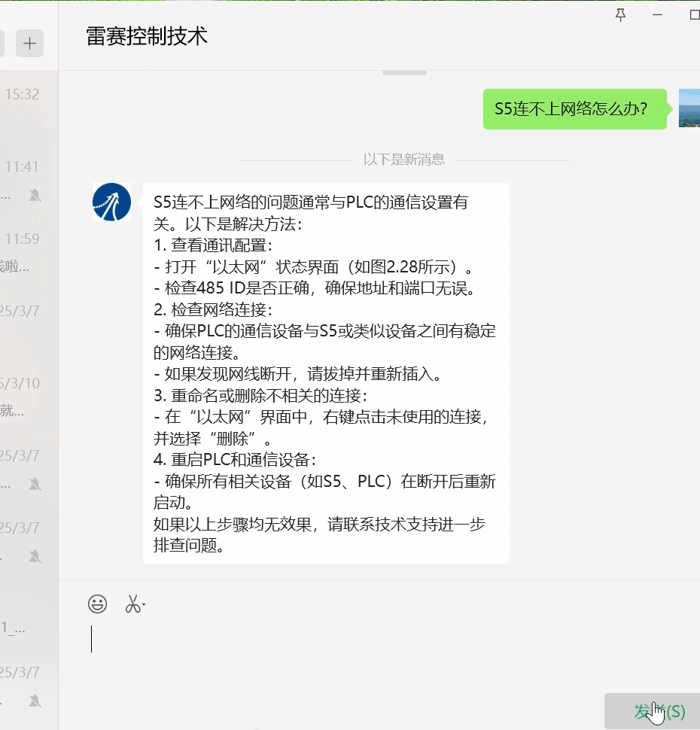Open the emoji picker

point(97,604)
